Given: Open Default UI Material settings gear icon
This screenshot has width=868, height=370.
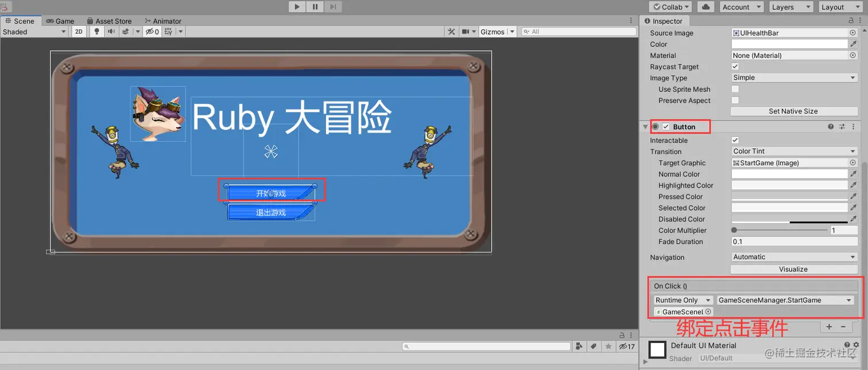Looking at the screenshot, I should click(x=857, y=345).
